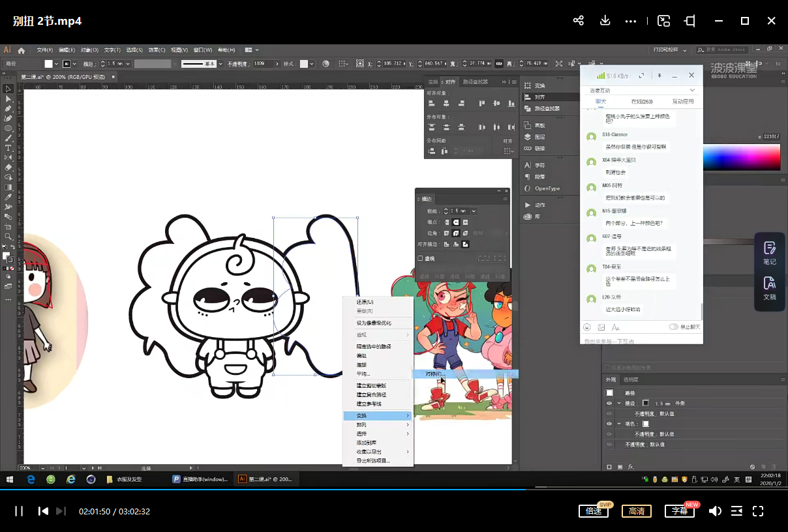This screenshot has height=532, width=788.
Task: Select the Reflect tool
Action: [8, 157]
